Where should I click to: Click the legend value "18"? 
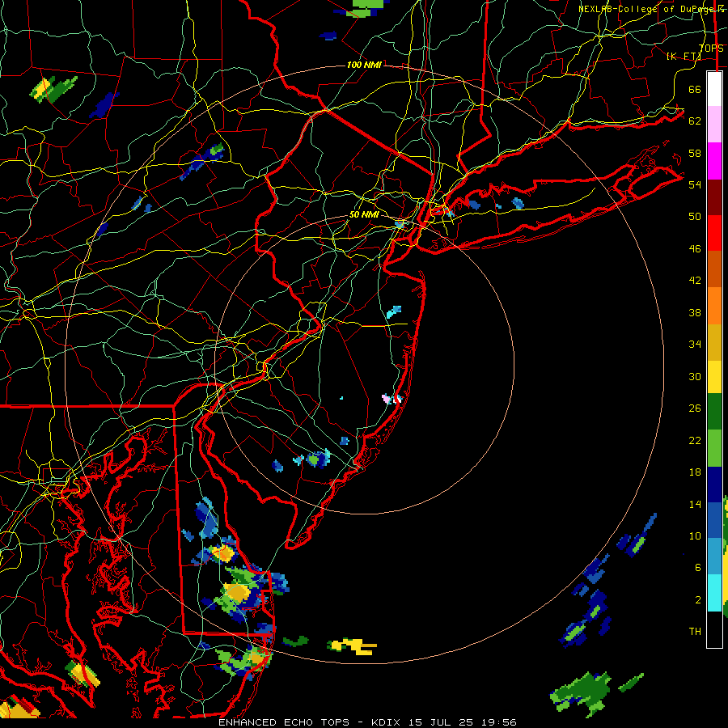(x=695, y=472)
